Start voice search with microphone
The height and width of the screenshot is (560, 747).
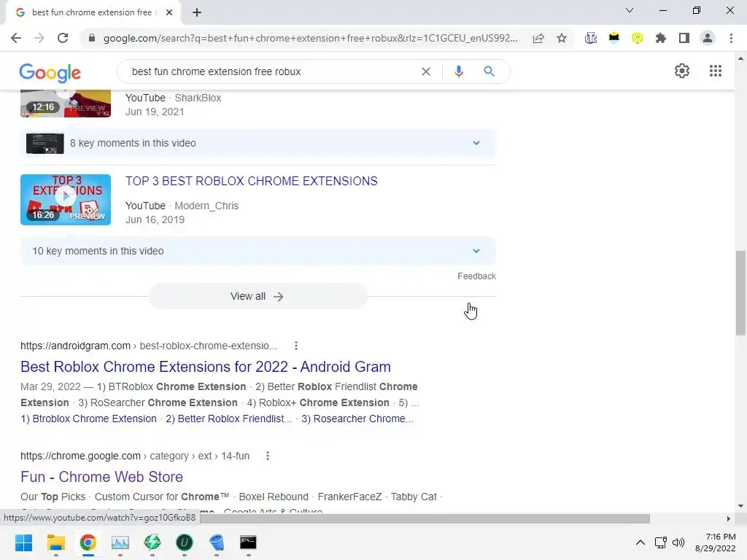point(459,71)
